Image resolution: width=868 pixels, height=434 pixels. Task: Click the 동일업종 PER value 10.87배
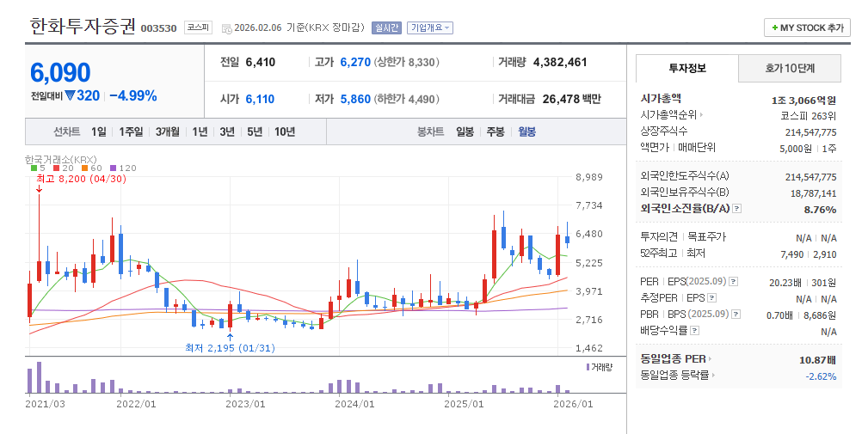(817, 360)
